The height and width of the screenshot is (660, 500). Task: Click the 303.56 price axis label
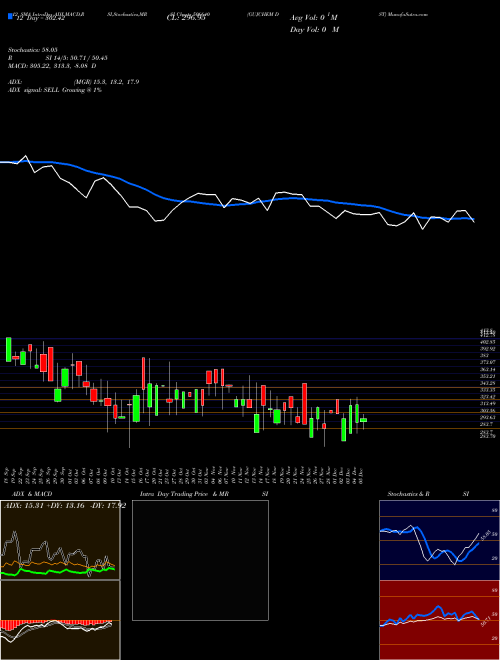tap(487, 410)
